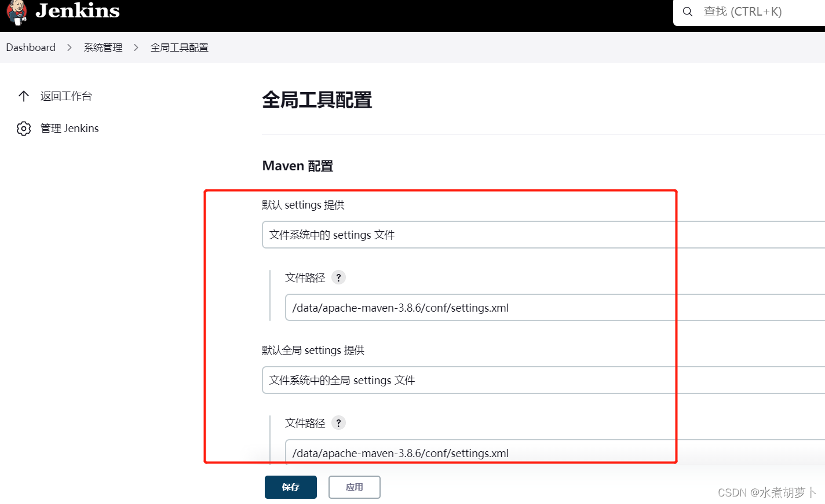Click the 应用 button
This screenshot has height=504, width=825.
pos(354,487)
